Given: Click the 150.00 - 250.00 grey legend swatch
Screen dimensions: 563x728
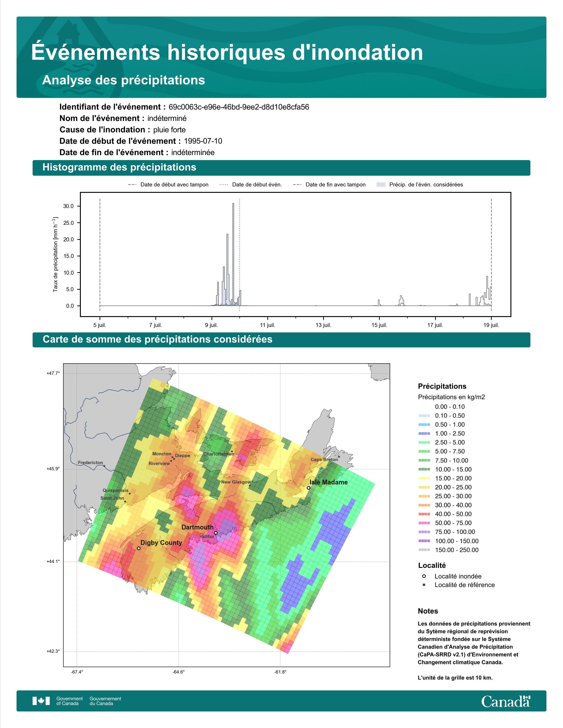Looking at the screenshot, I should coord(424,550).
